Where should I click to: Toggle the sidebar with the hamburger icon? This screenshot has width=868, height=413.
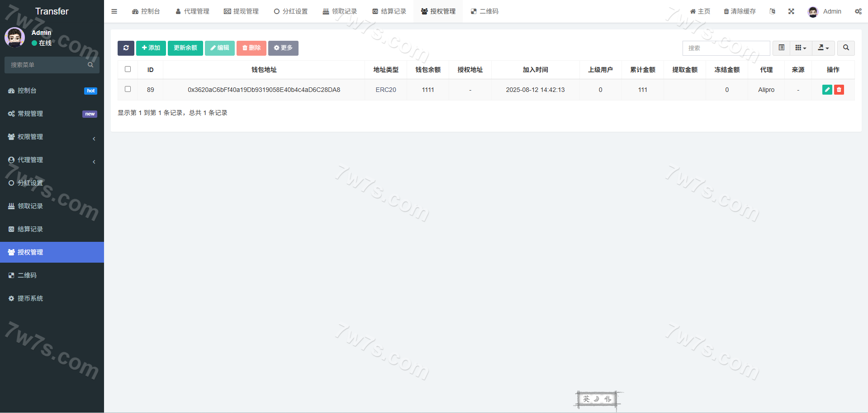(114, 11)
